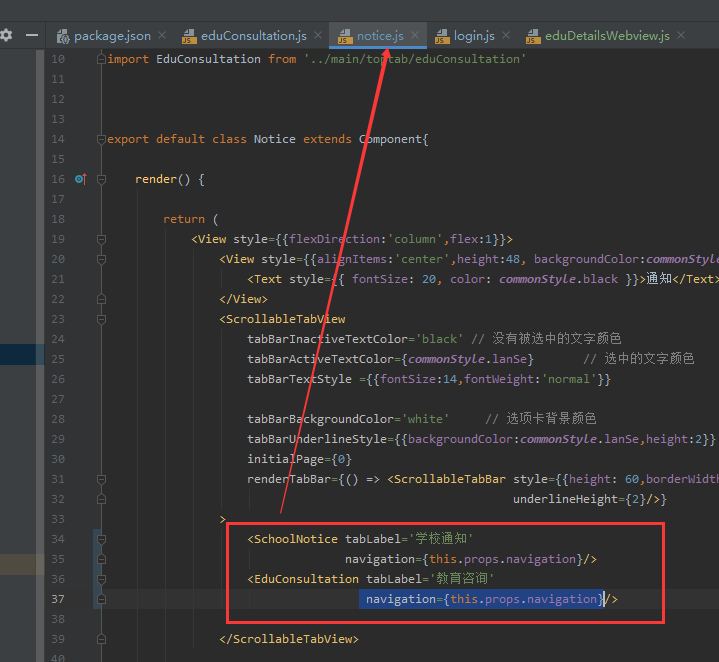The width and height of the screenshot is (719, 662).
Task: Collapse the import block at line 10
Action: tap(101, 59)
